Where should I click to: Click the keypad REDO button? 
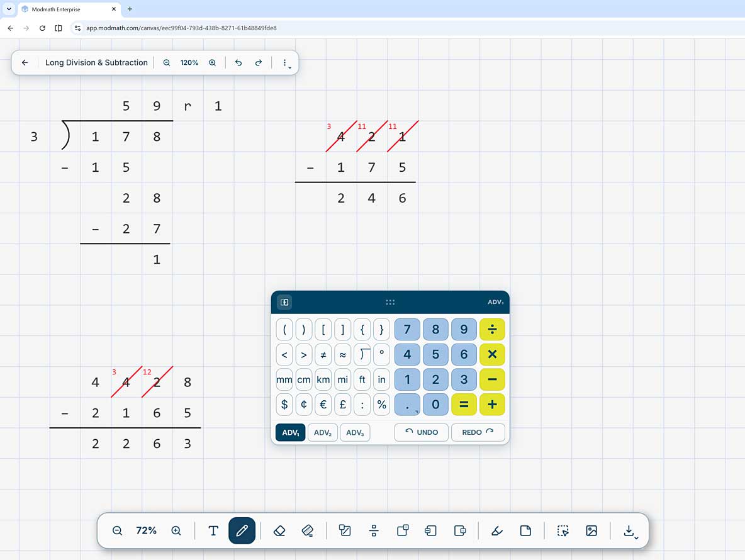tap(478, 433)
